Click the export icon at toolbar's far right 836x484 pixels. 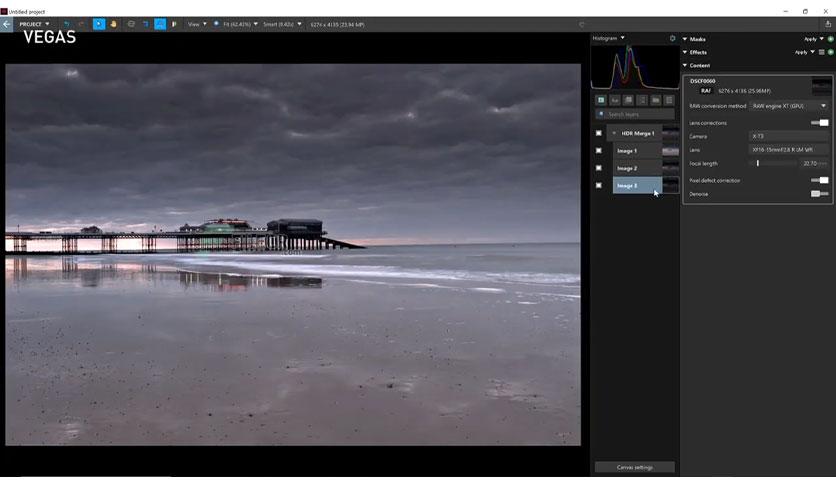[828, 24]
